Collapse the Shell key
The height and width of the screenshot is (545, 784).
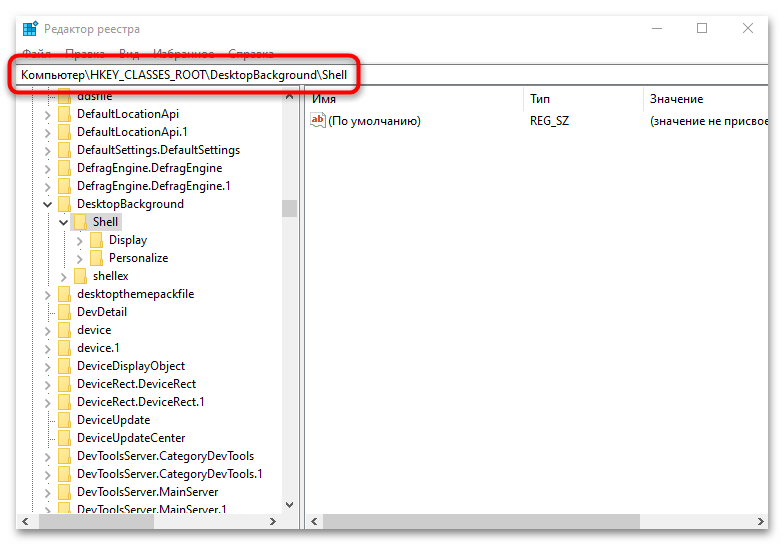coord(64,222)
